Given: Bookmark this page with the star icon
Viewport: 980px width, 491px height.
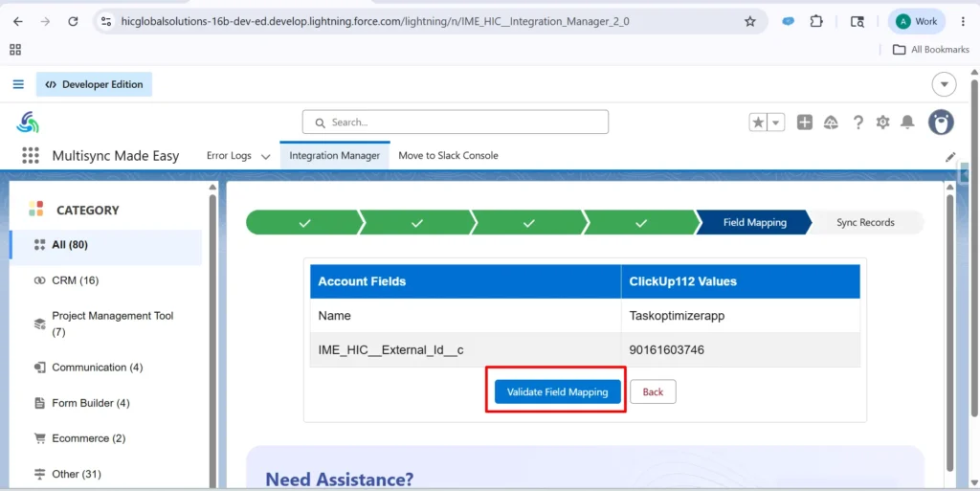Looking at the screenshot, I should (x=750, y=21).
